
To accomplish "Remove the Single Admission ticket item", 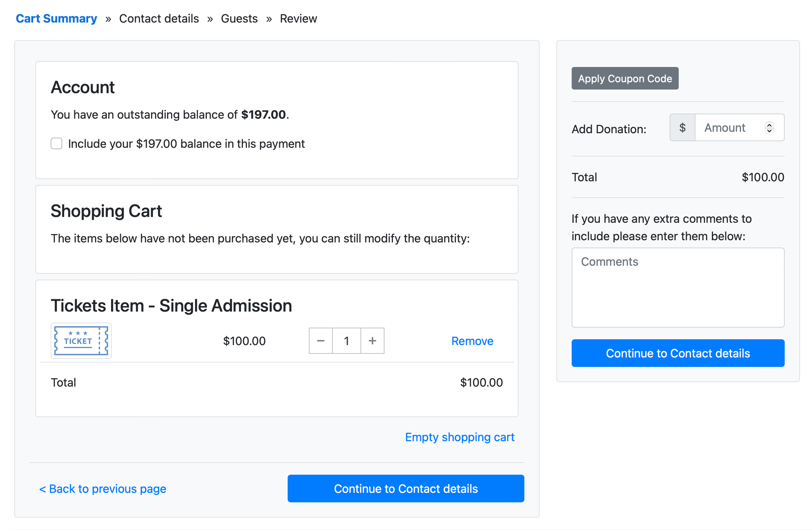I will point(472,341).
